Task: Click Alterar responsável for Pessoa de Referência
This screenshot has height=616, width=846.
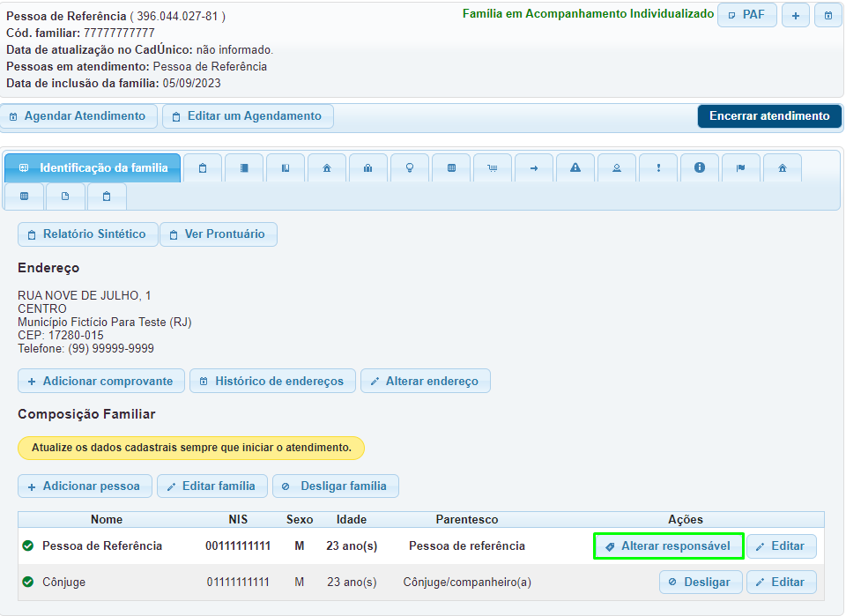Action: point(669,545)
